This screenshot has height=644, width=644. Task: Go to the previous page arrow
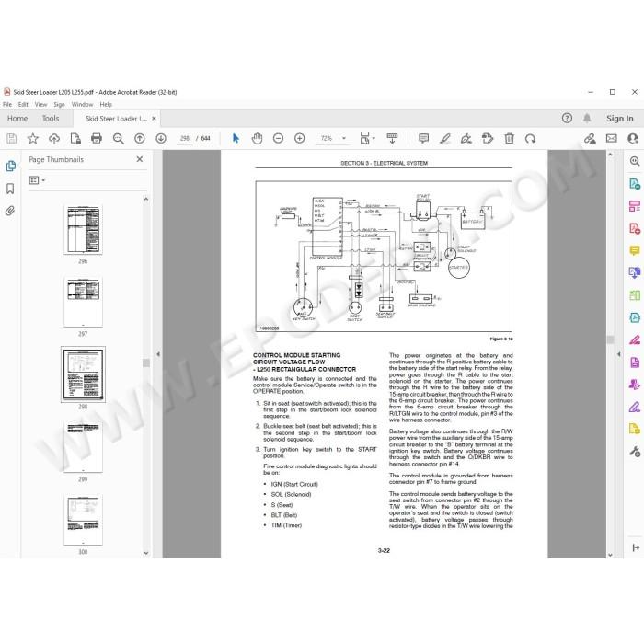tap(140, 138)
